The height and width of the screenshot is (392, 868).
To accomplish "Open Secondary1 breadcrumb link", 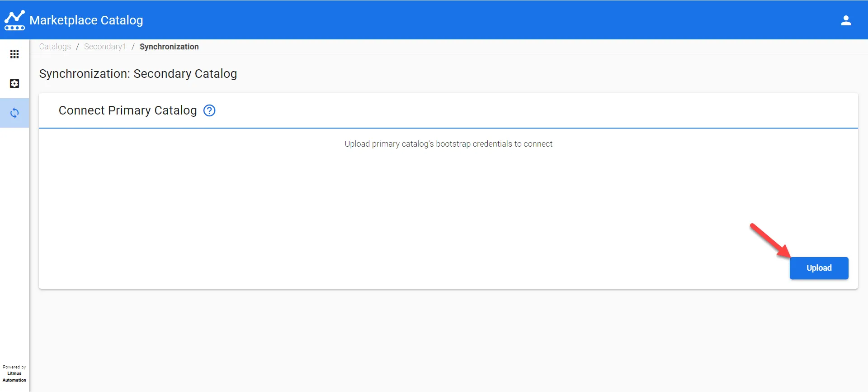I will (x=105, y=47).
